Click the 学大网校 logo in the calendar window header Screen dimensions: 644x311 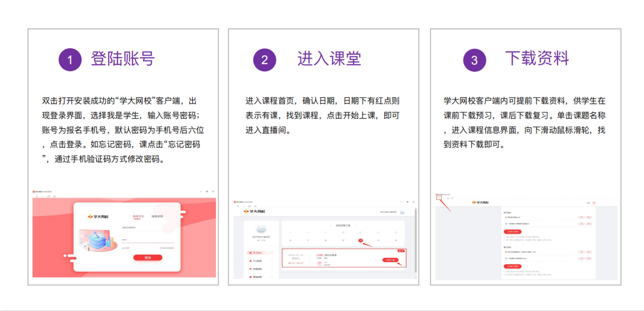[255, 211]
